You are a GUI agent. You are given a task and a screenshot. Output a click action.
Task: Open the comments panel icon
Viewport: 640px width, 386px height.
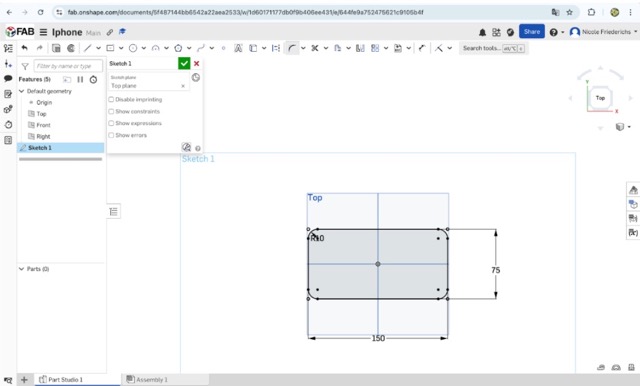[x=8, y=78]
